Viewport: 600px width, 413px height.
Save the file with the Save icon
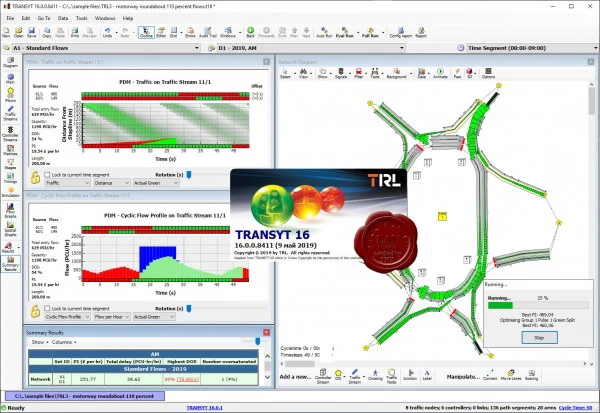(x=31, y=32)
